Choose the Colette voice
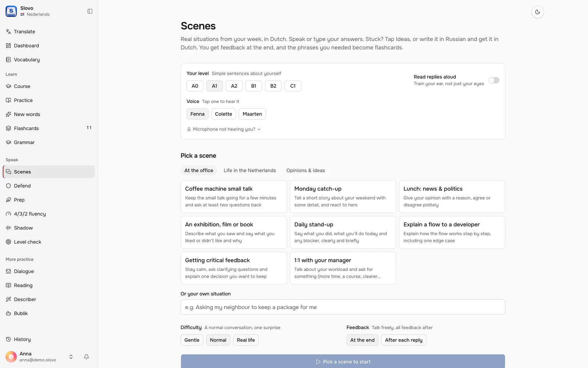 tap(223, 114)
